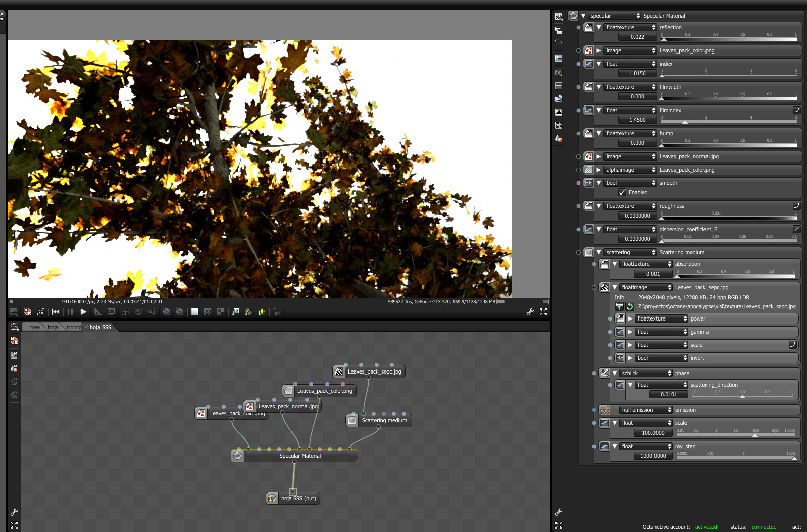
Task: Click the imager histogram icon in inspector sidebar
Action: pos(559,112)
